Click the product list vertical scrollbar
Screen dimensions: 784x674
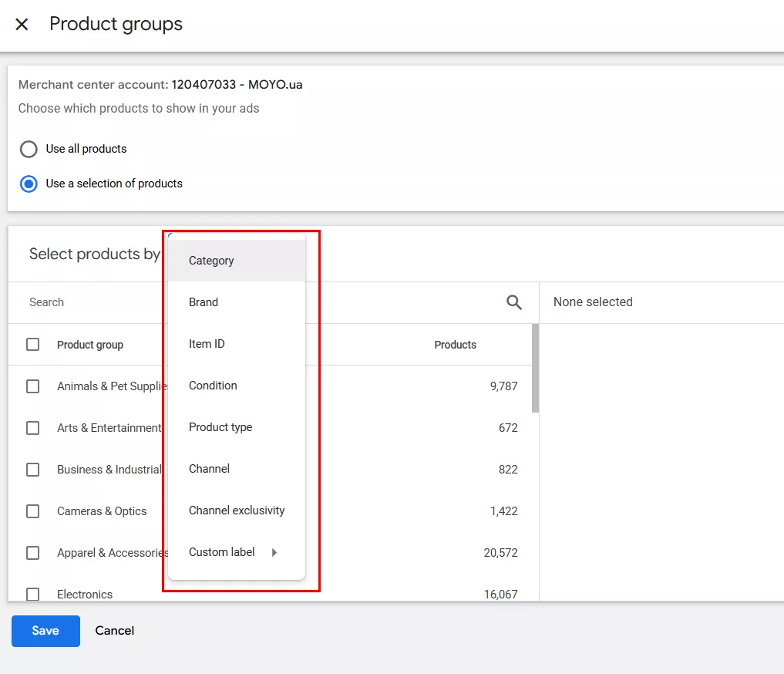[535, 369]
